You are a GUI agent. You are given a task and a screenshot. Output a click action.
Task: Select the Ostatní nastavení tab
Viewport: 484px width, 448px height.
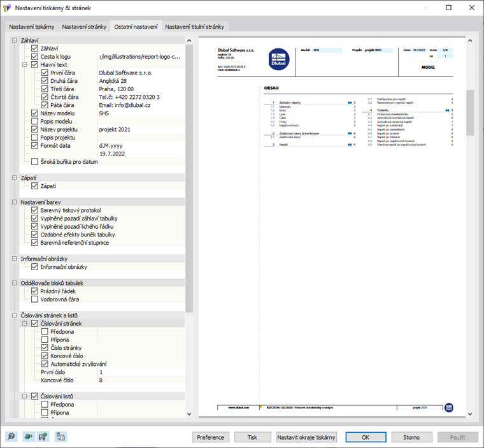click(x=136, y=27)
